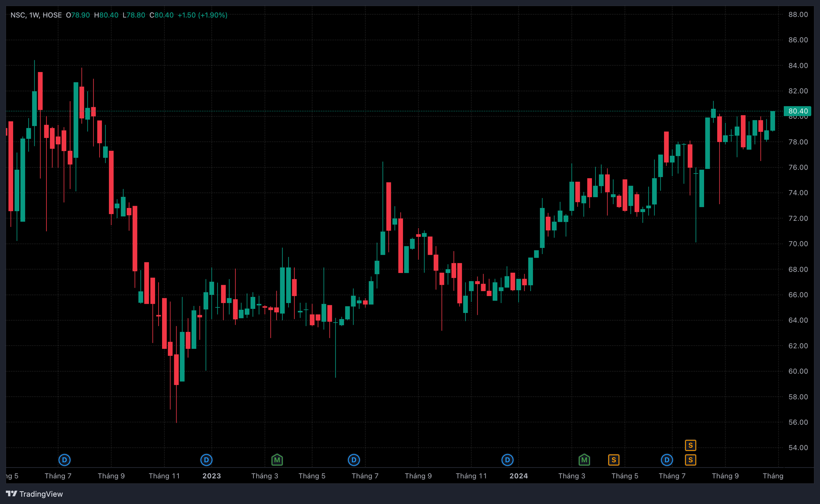Click the 68.00 price axis label

tap(798, 269)
